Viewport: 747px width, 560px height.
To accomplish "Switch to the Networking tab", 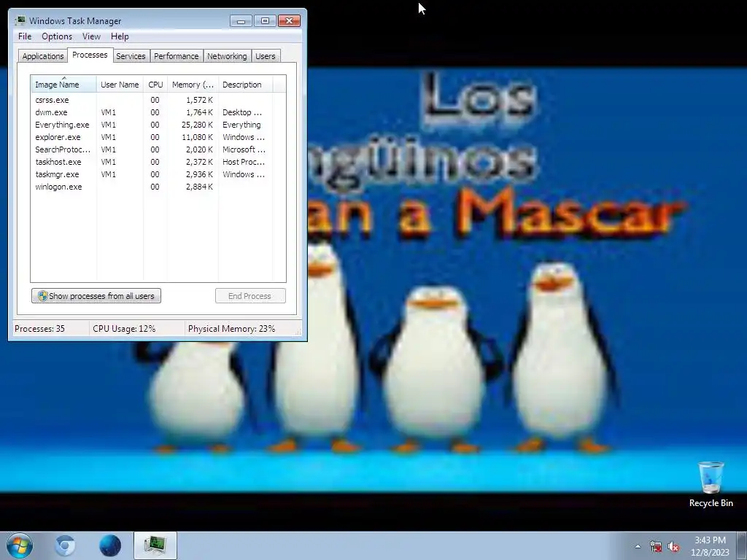I will tap(227, 56).
